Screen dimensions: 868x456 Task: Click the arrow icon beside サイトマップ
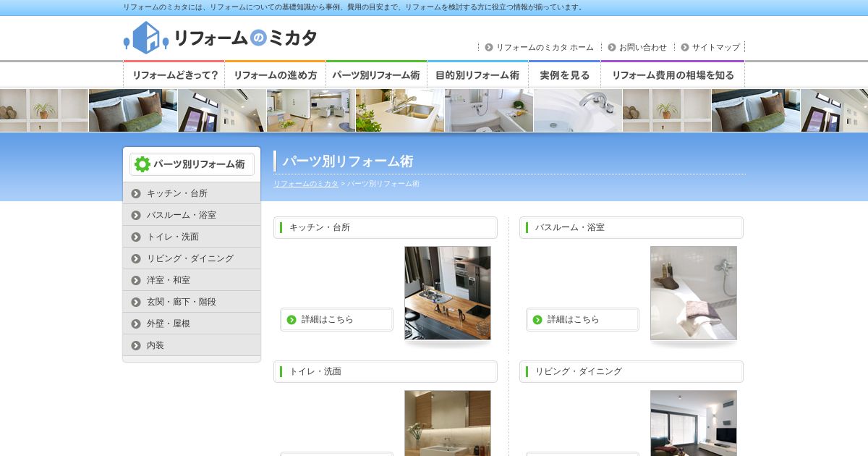[x=685, y=47]
